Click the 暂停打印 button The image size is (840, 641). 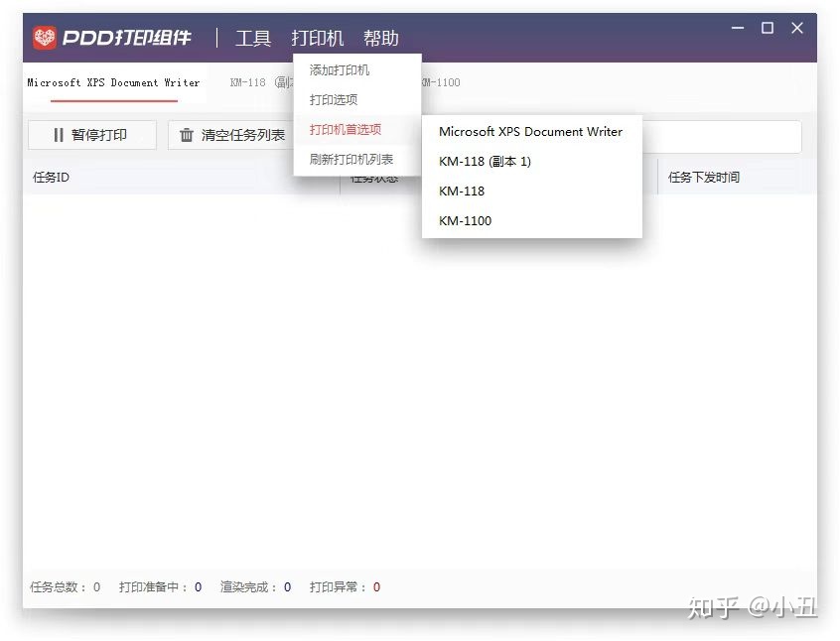pos(92,135)
